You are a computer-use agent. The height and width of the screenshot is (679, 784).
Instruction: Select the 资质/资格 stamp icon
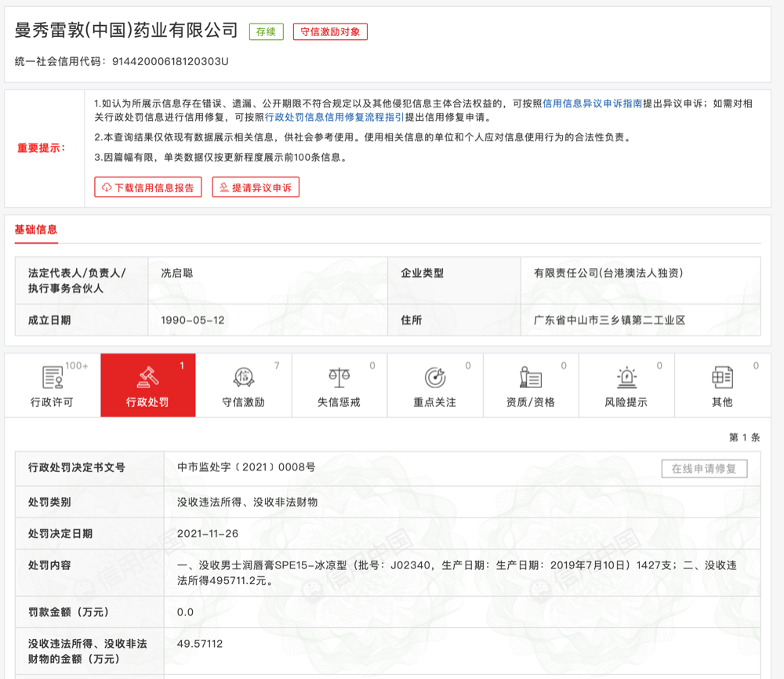[x=531, y=378]
